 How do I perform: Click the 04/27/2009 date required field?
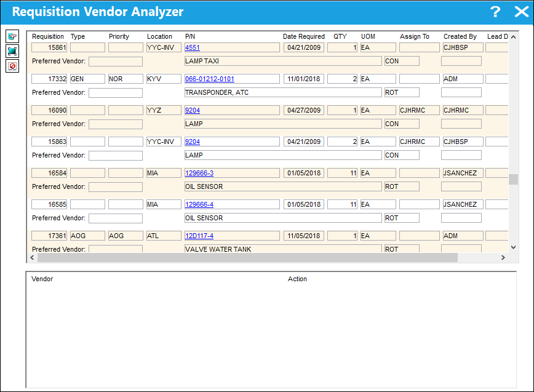tap(304, 110)
